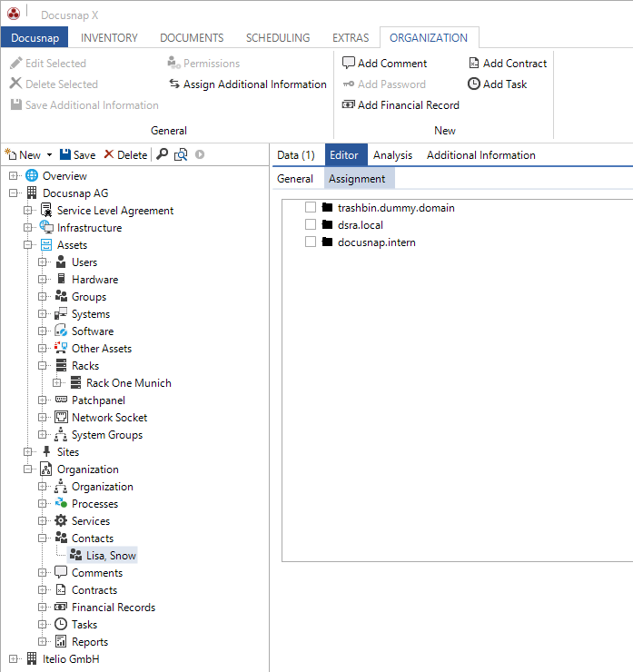Screen dimensions: 633x672
Task: Click the Processes arrows icon
Action: (61, 503)
